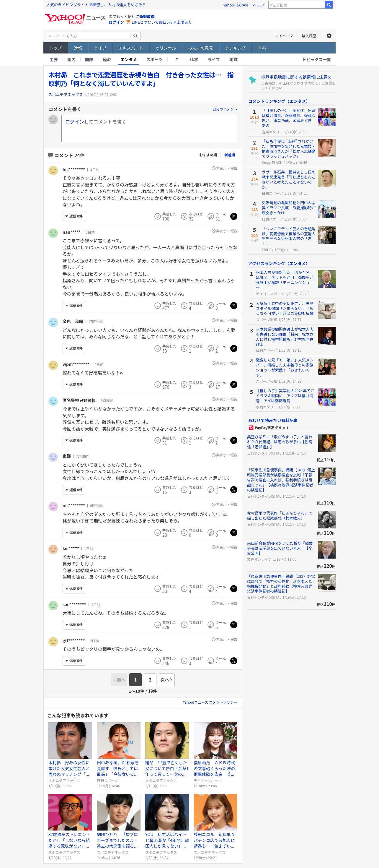Click the ログイン link in header
This screenshot has height=868, width=379.
coord(116,22)
